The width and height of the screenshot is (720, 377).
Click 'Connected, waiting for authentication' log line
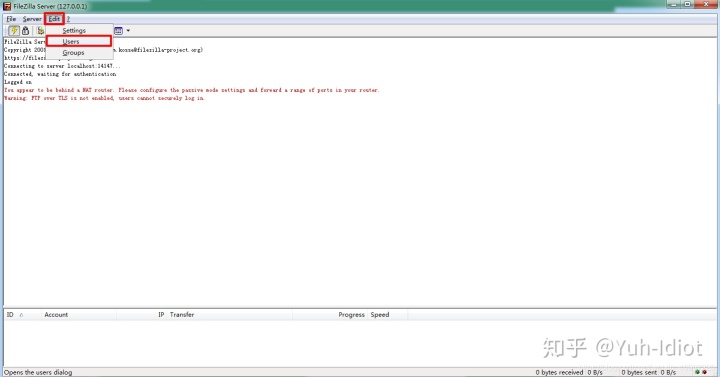(x=60, y=74)
